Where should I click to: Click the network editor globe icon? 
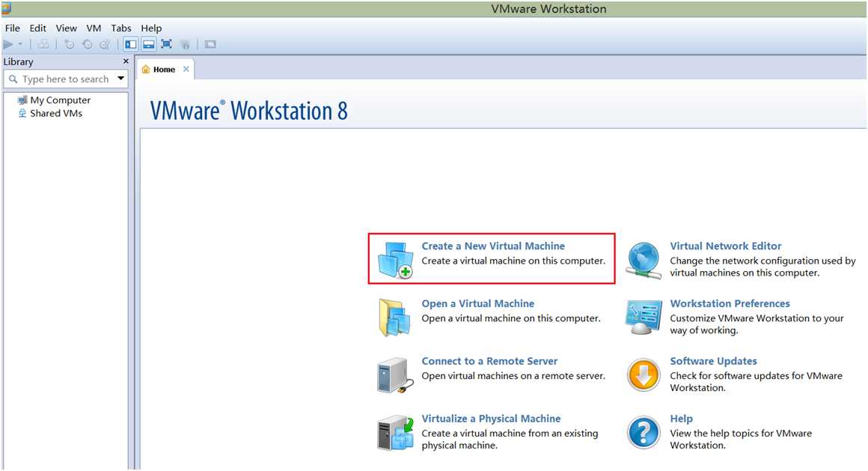[644, 261]
